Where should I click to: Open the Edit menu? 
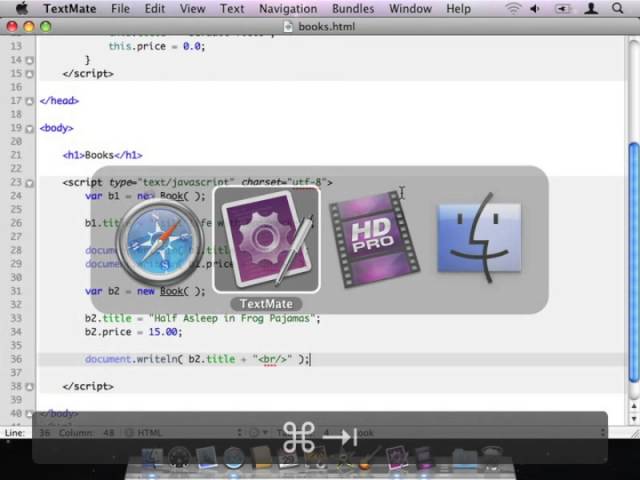coord(155,9)
